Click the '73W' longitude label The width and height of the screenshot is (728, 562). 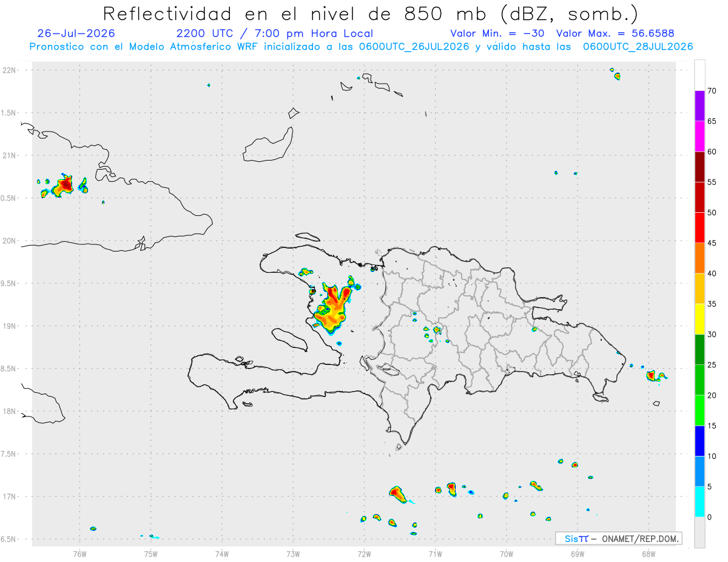(x=293, y=554)
